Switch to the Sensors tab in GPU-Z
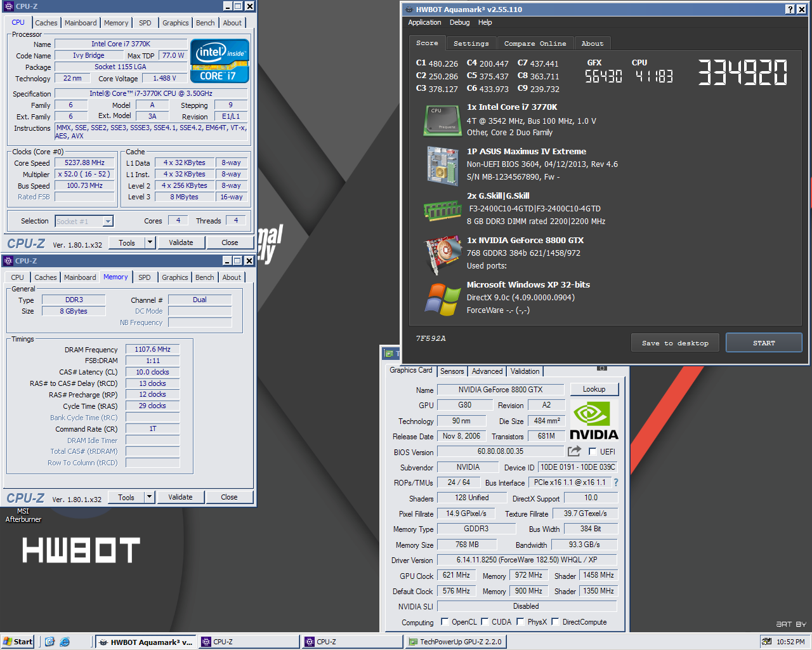 452,371
